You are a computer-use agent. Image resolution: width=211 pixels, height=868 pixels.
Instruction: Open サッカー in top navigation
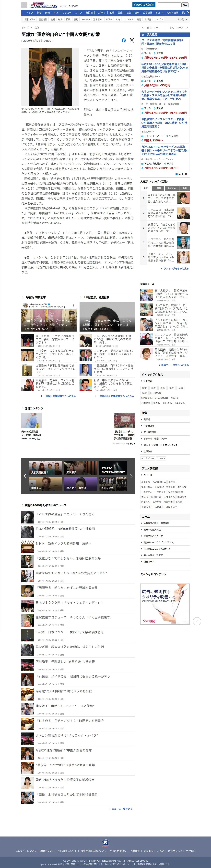(67, 12)
